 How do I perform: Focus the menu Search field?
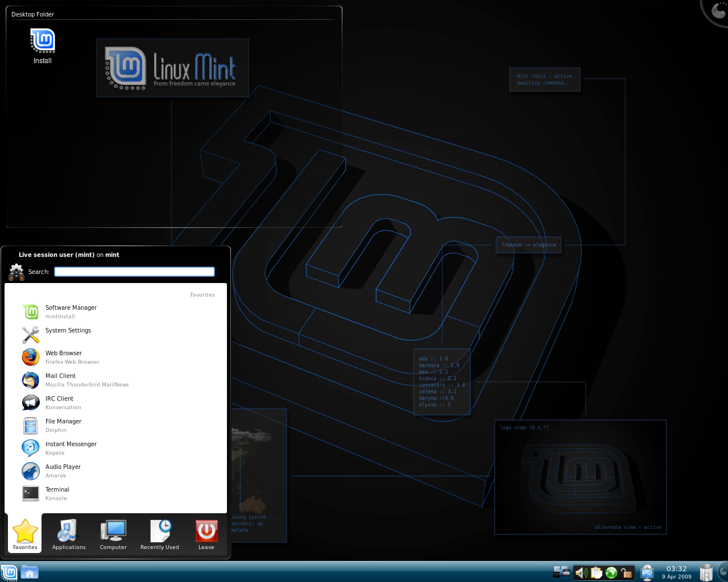point(134,272)
